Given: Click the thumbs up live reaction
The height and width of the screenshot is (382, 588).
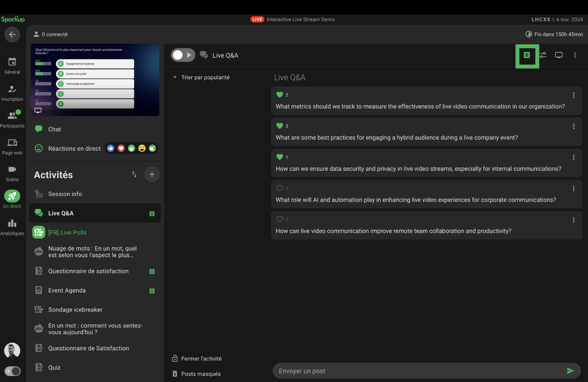Looking at the screenshot, I should click(111, 148).
